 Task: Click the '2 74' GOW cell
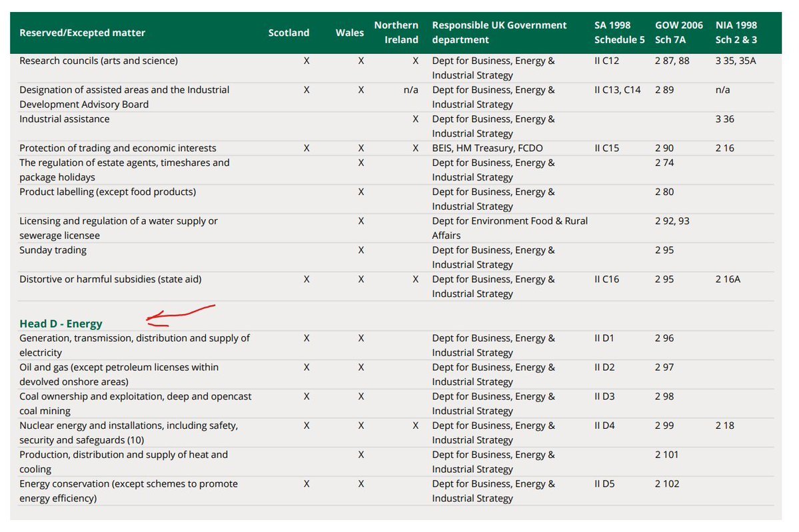coord(664,163)
